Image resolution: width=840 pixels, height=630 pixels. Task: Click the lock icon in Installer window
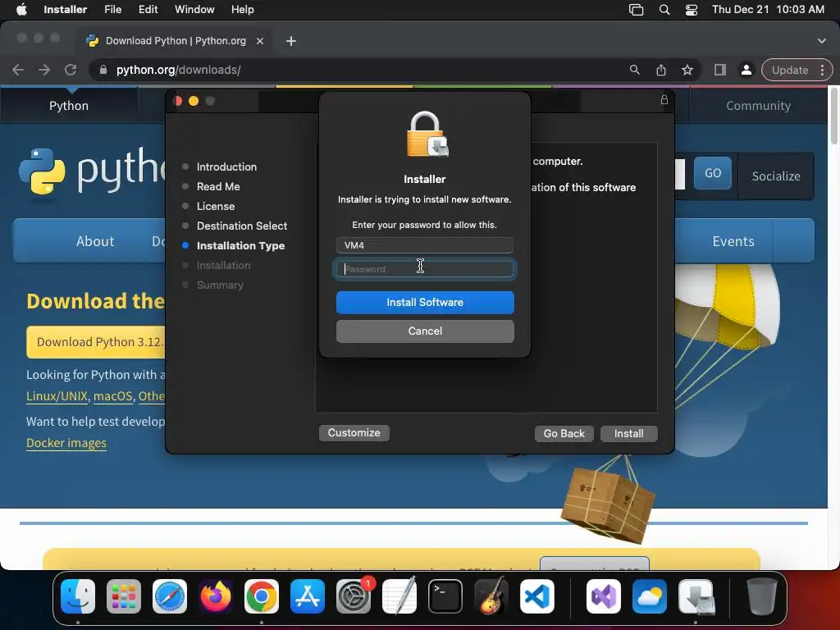click(664, 99)
